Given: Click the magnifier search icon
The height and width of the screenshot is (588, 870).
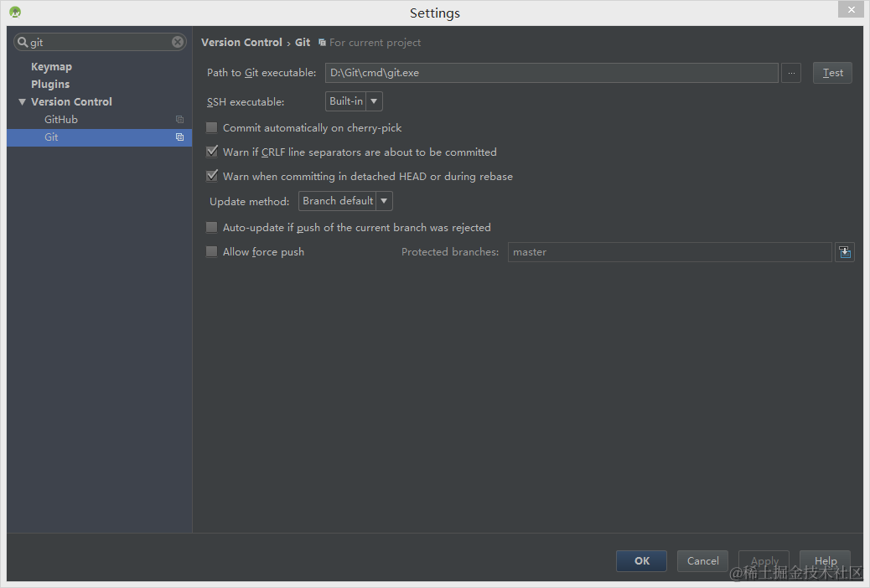Looking at the screenshot, I should point(22,42).
